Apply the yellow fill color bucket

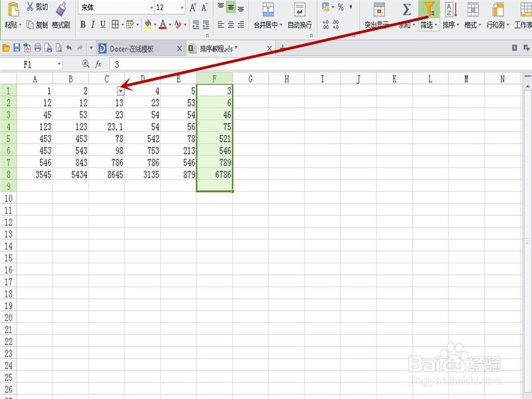coord(148,25)
